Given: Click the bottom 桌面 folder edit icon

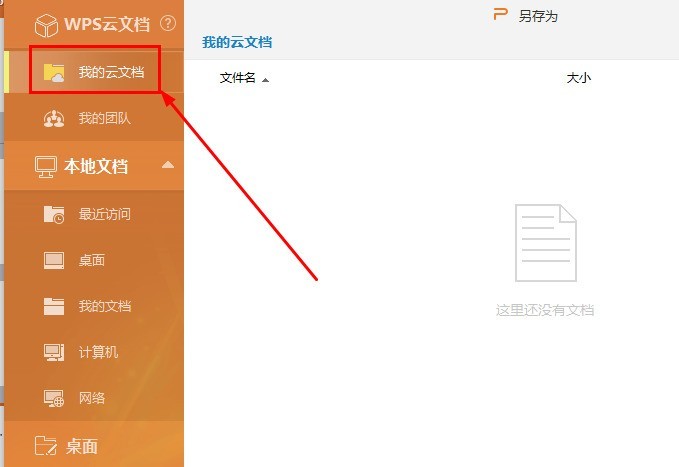Looking at the screenshot, I should click(x=45, y=446).
